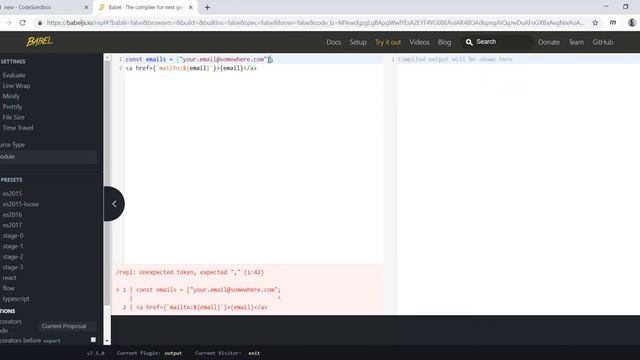Toggle the Line Wrap setting
Viewport: 640px width, 360px height.
pyautogui.click(x=16, y=86)
